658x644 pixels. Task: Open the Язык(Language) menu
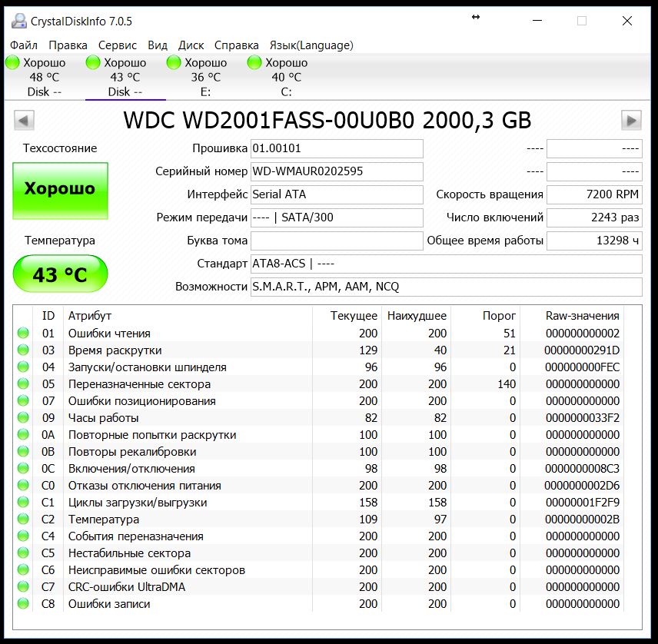311,45
